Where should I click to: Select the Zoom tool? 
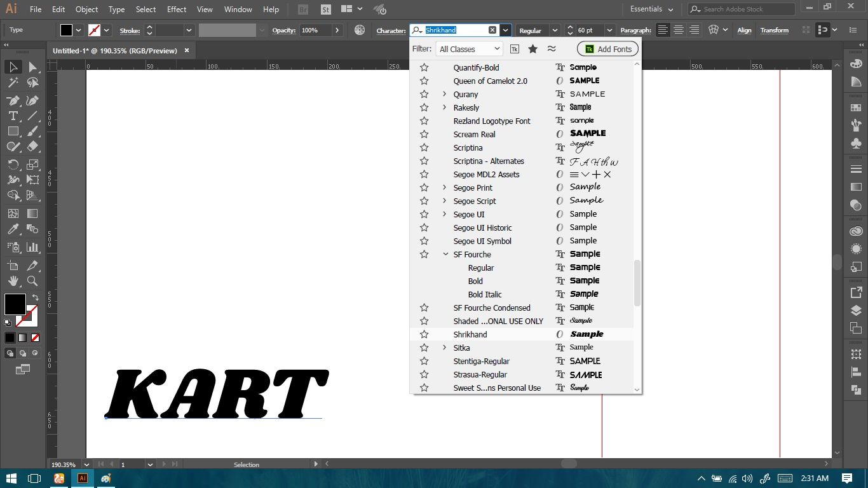tap(32, 280)
